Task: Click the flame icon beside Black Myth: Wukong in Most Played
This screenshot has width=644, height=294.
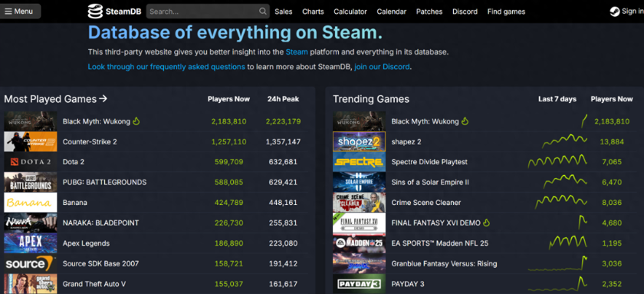Action: point(136,121)
